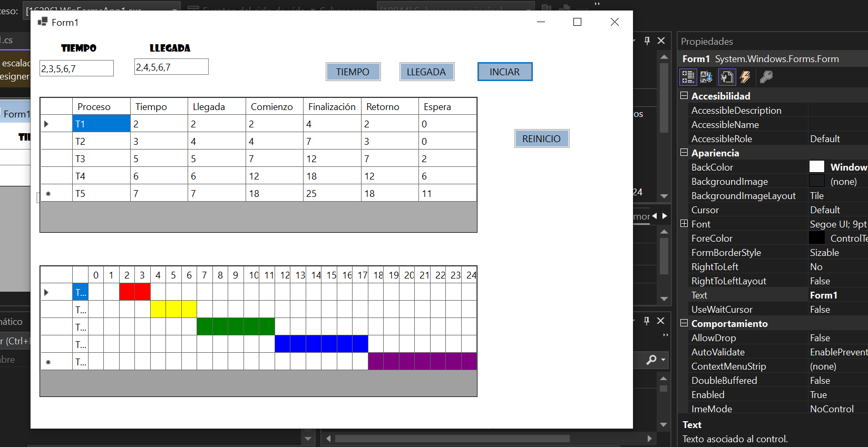This screenshot has width=868, height=447.
Task: Collapse the Apariencia category
Action: [684, 153]
